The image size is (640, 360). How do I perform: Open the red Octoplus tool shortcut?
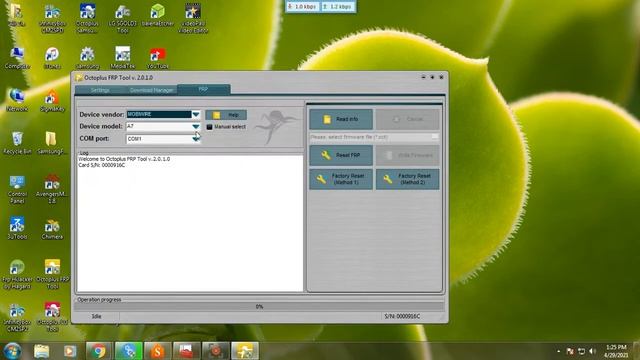tap(52, 317)
